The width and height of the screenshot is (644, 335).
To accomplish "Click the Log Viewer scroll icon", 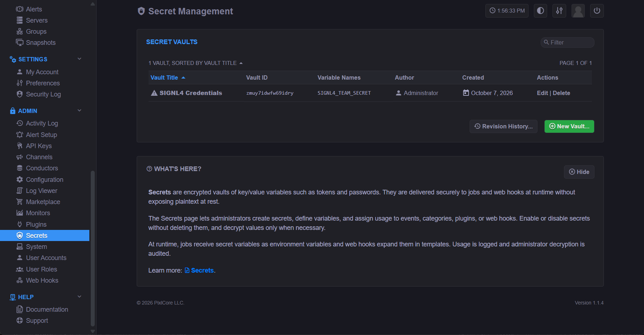I will [20, 190].
